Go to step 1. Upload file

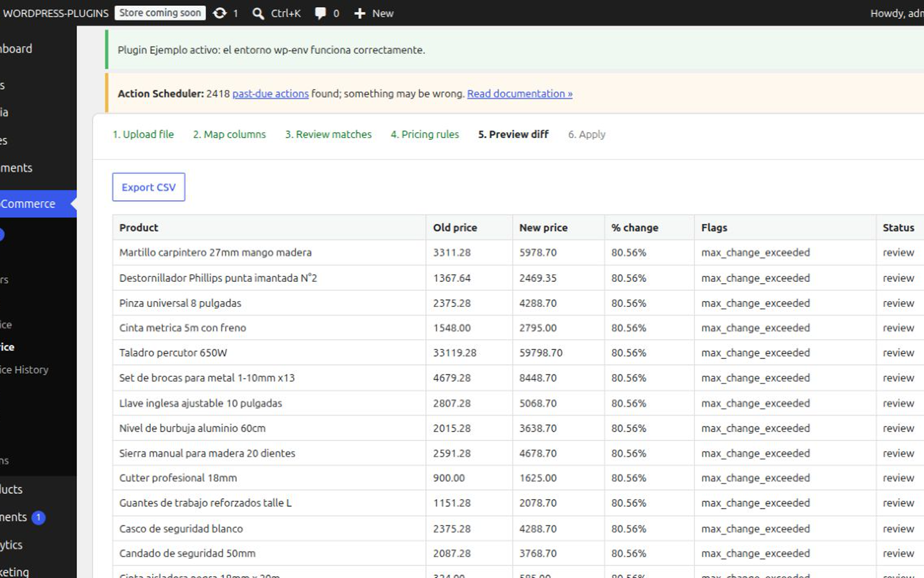coord(143,134)
